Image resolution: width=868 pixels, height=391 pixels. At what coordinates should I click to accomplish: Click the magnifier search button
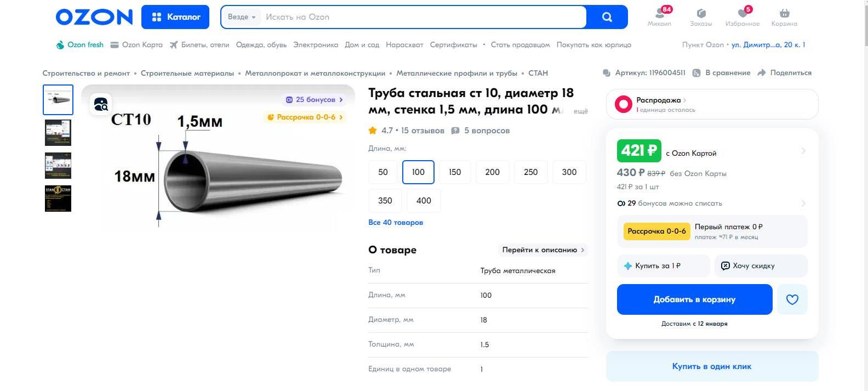pos(607,17)
